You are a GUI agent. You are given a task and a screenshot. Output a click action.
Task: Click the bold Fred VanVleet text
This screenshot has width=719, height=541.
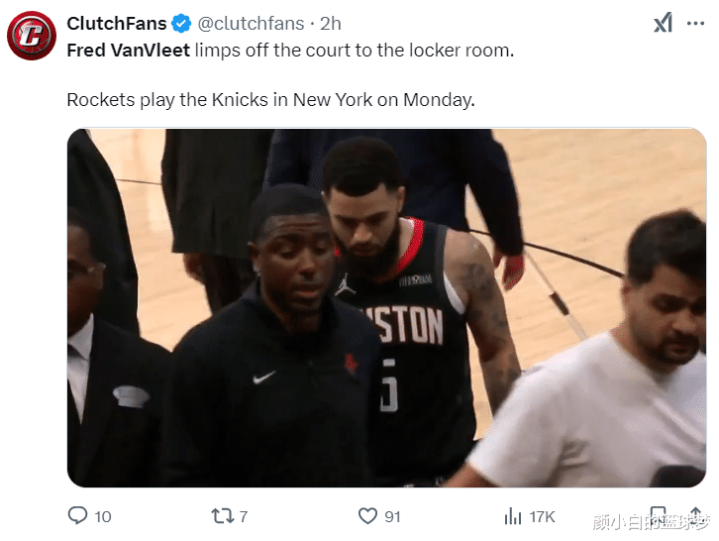point(128,50)
